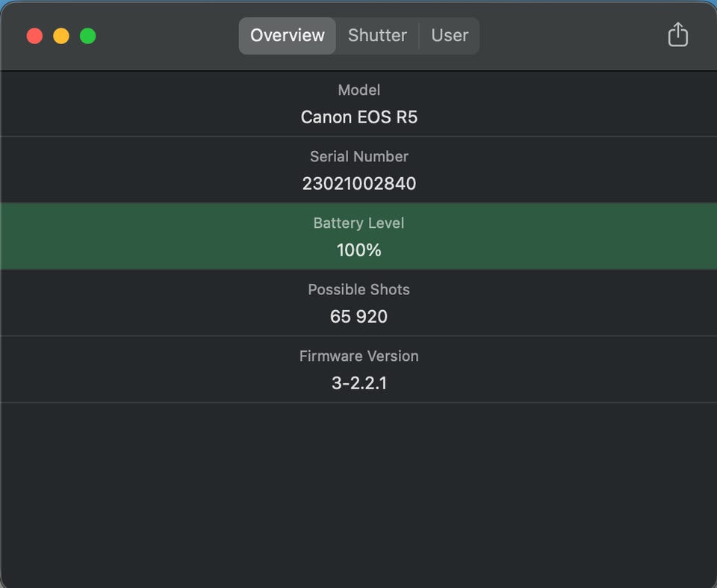
Task: Minimize the window using the yellow button
Action: coord(61,36)
